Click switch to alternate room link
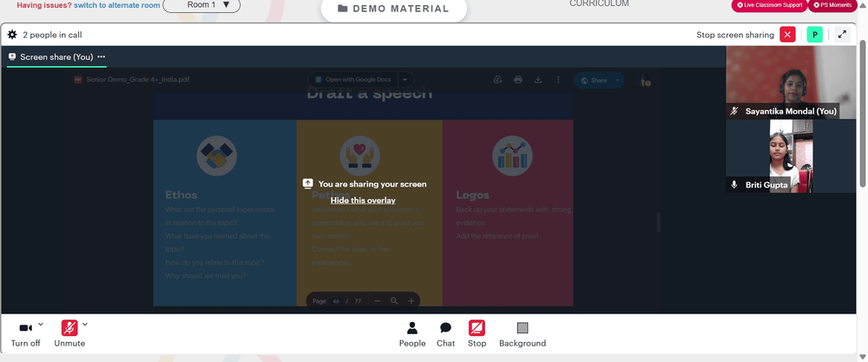This screenshot has width=868, height=362. 117,5
